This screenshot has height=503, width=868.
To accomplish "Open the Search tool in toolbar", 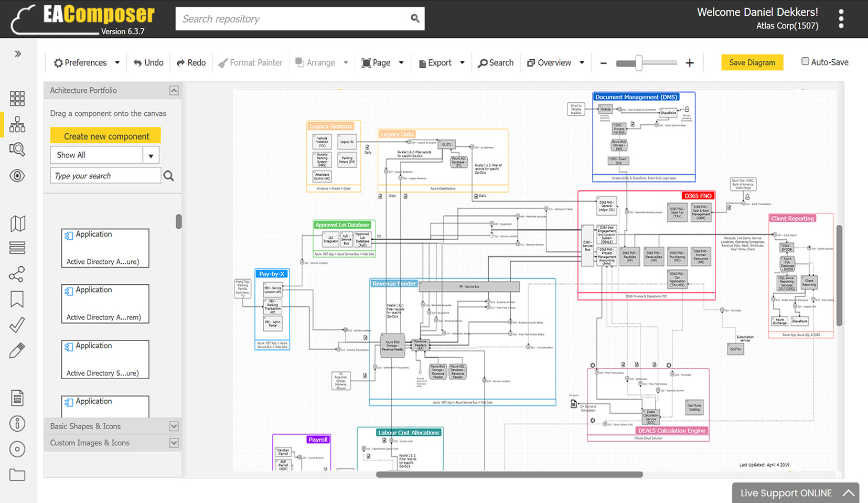I will click(496, 62).
